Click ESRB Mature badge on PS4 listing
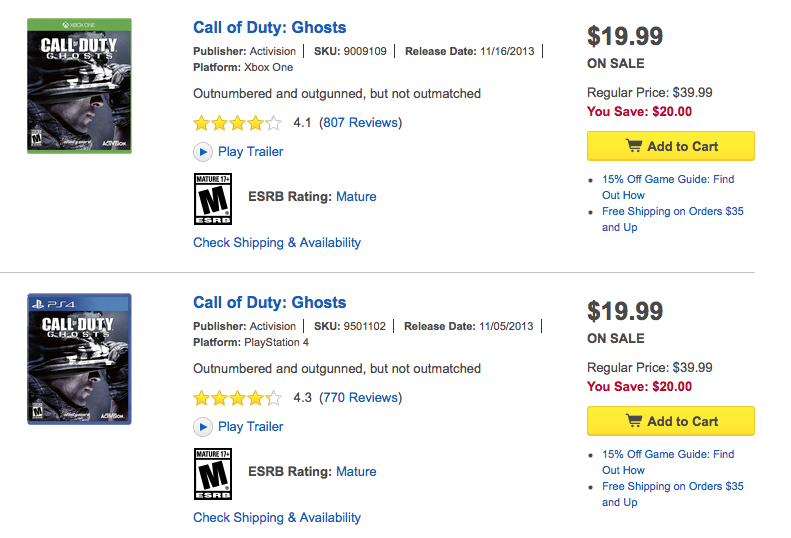Image resolution: width=791 pixels, height=538 pixels. pyautogui.click(x=212, y=472)
